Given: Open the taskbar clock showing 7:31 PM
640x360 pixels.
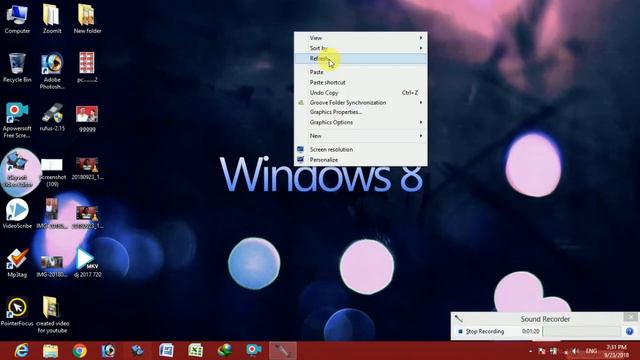Looking at the screenshot, I should (616, 351).
